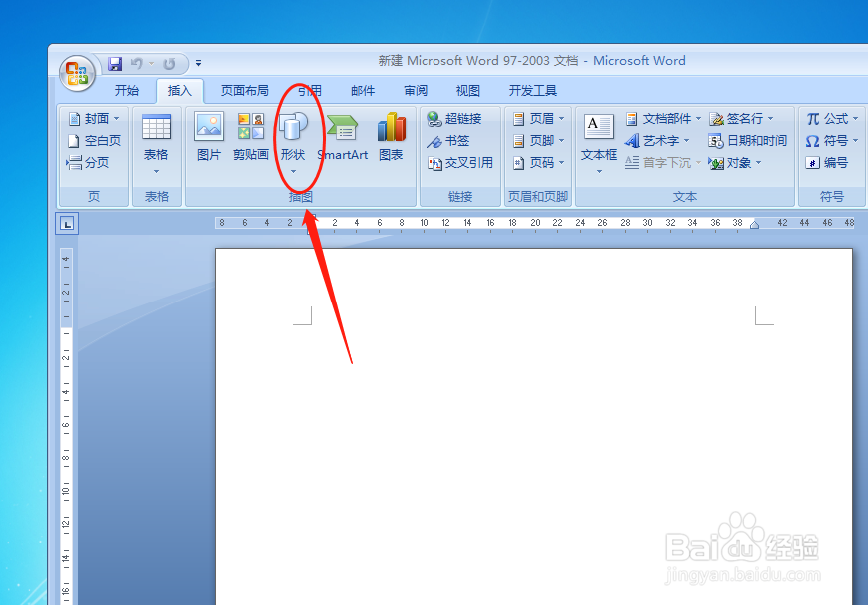868x605 pixels.
Task: Select the 插入 ribbon tab
Action: click(180, 90)
